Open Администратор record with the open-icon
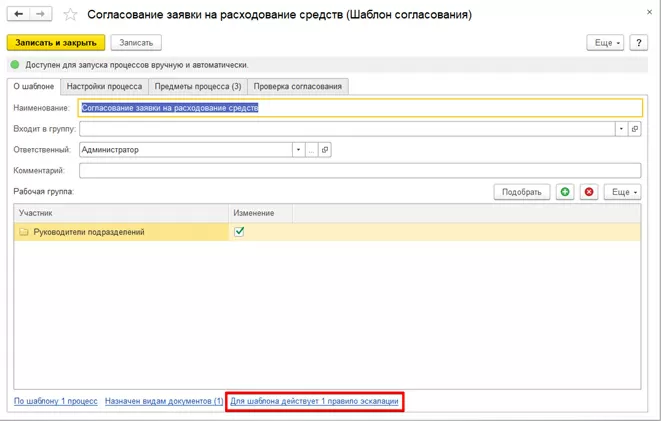The height and width of the screenshot is (421, 661). [325, 150]
